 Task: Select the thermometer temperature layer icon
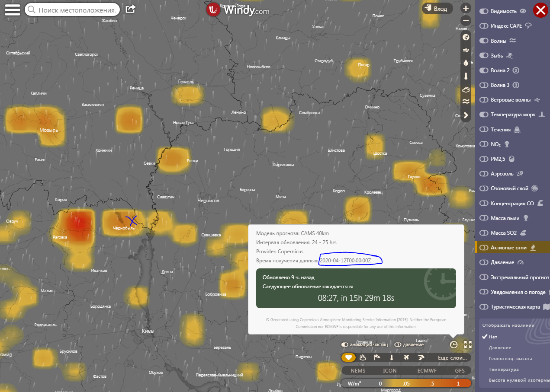pos(466,76)
